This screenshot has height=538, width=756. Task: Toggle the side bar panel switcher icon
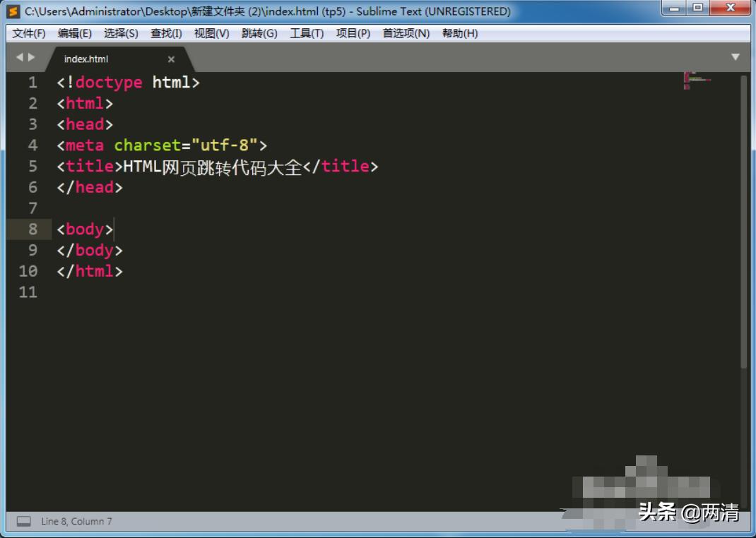pos(24,521)
